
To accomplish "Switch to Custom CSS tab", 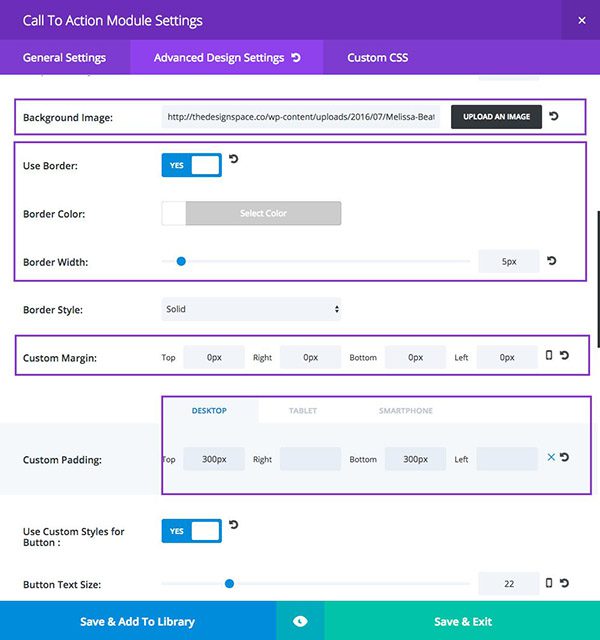I will pyautogui.click(x=378, y=58).
